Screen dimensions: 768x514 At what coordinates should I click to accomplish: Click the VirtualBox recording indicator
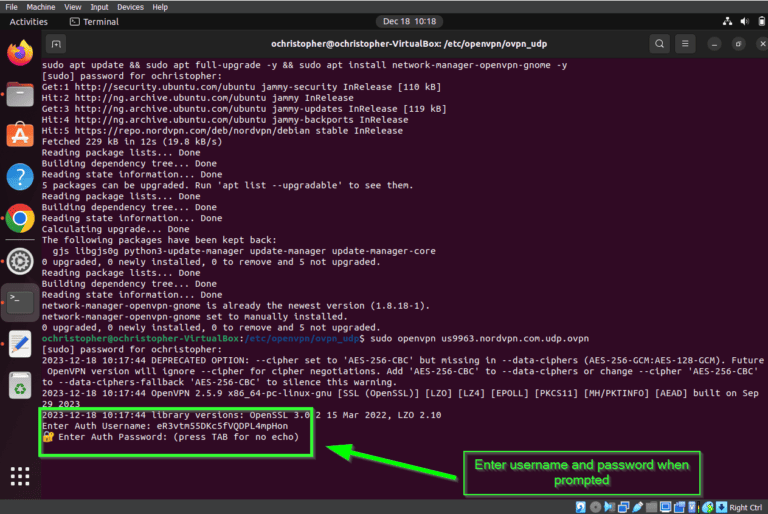point(679,507)
